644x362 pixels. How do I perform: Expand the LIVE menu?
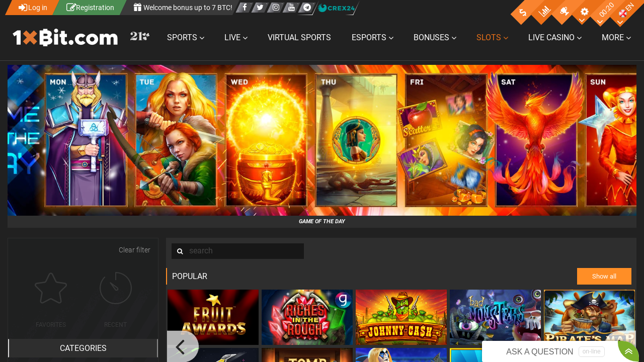[x=235, y=38]
